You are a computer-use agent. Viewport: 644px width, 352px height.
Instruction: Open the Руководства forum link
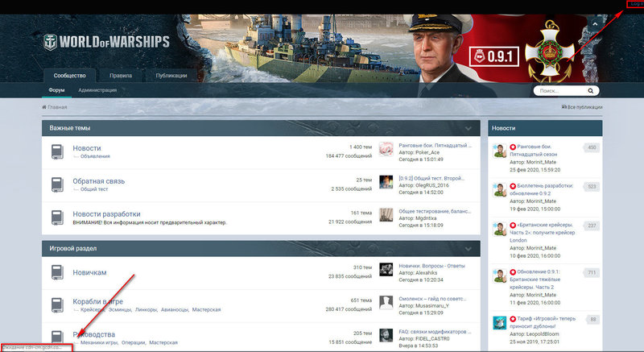click(93, 334)
